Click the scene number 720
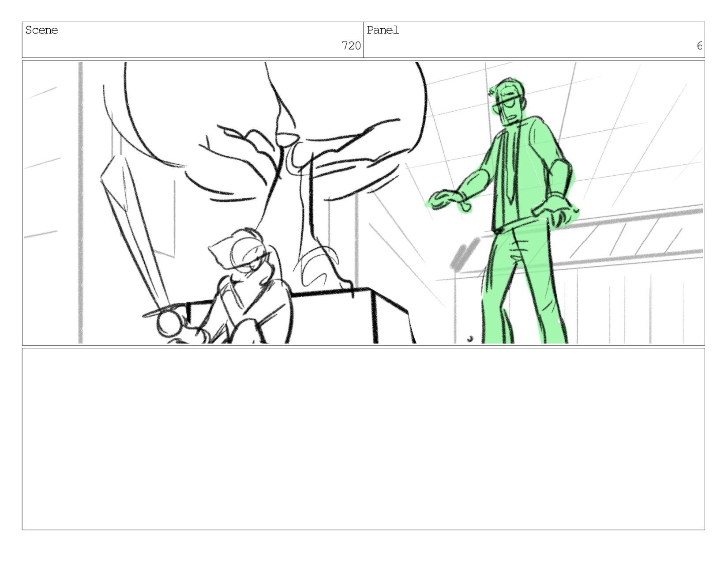 tap(351, 46)
